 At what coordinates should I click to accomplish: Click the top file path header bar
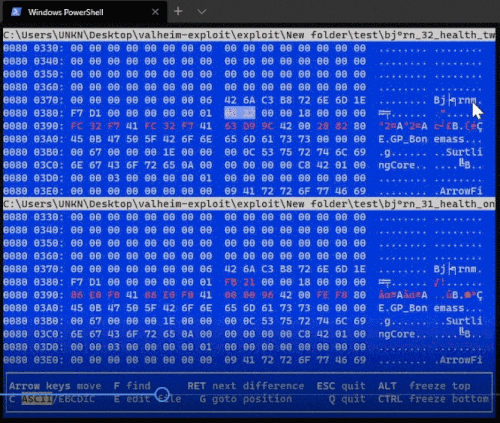(249, 35)
